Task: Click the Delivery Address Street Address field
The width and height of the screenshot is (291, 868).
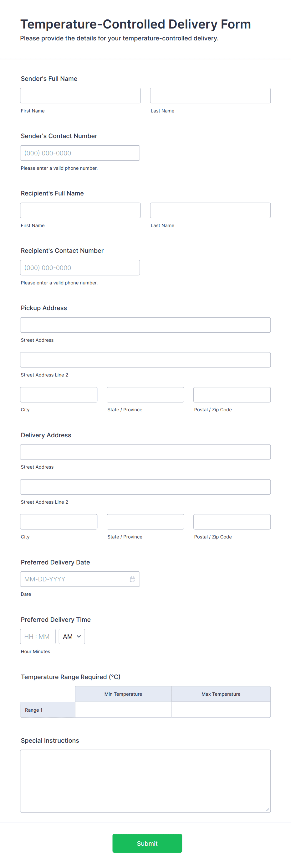Action: click(x=145, y=451)
